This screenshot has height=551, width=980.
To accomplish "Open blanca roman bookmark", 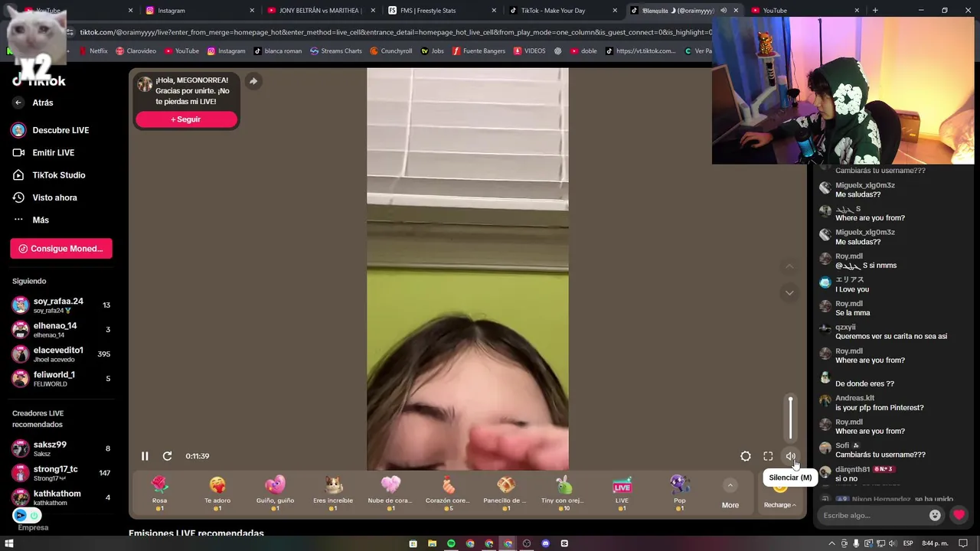I will (277, 51).
